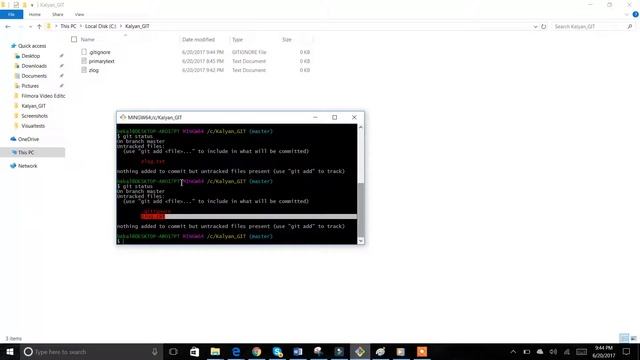Open Microsoft Store from the taskbar
Screen dimensions: 640x360
(x=194, y=352)
